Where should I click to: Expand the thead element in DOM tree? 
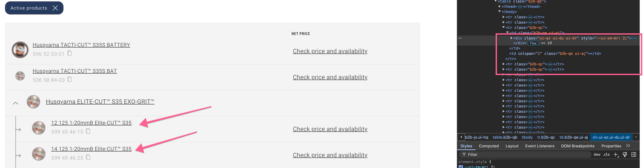[x=499, y=6]
